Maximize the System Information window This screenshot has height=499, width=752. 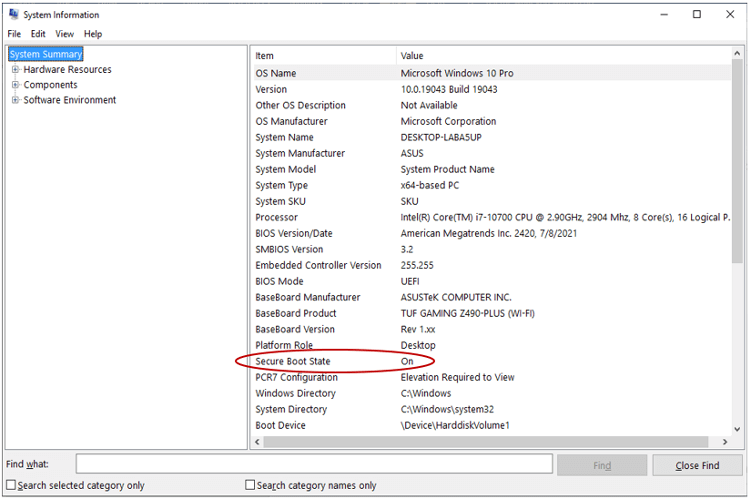(697, 15)
